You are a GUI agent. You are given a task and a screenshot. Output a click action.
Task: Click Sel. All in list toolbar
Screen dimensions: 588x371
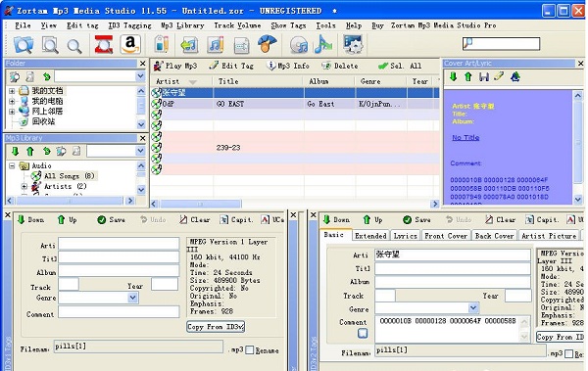[x=400, y=66]
